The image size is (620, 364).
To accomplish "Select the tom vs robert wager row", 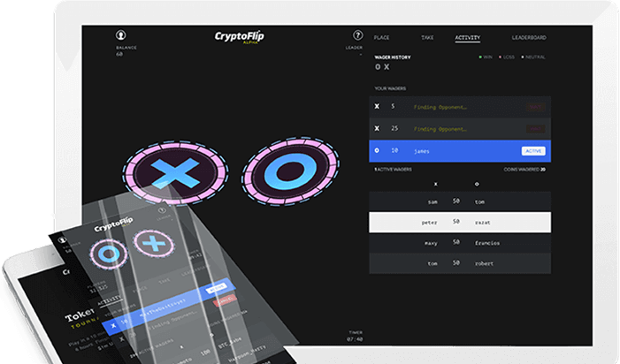I will click(460, 262).
